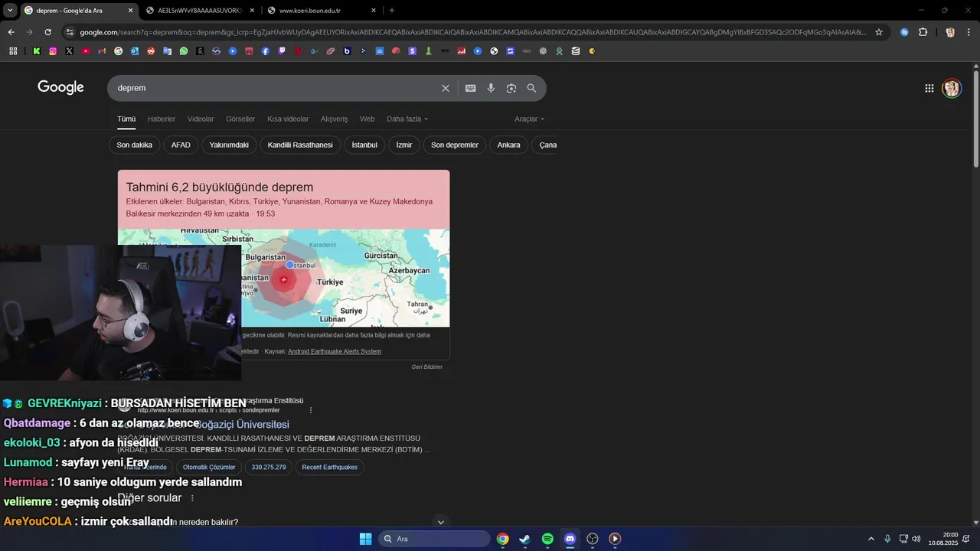Open OBS Studio from the taskbar
The image size is (980, 551).
coord(593,539)
